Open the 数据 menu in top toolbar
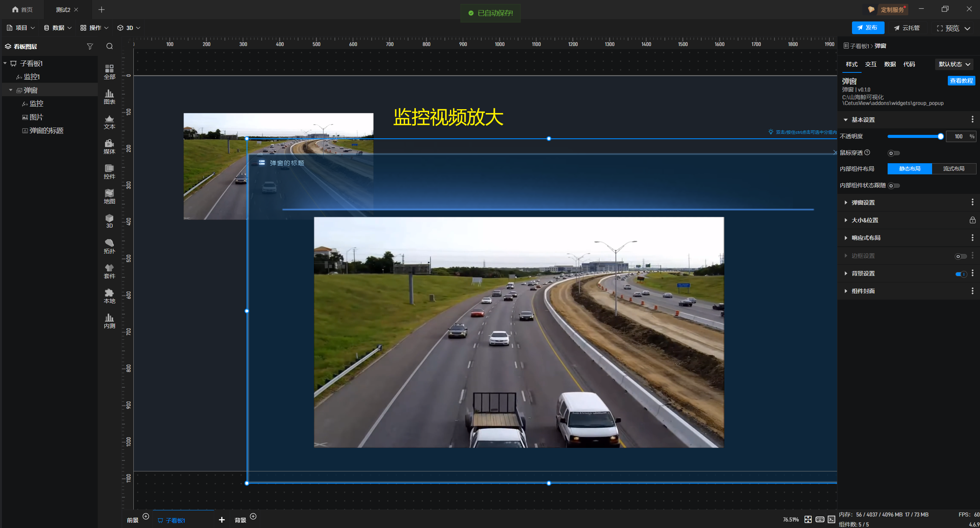The width and height of the screenshot is (980, 528). (58, 28)
